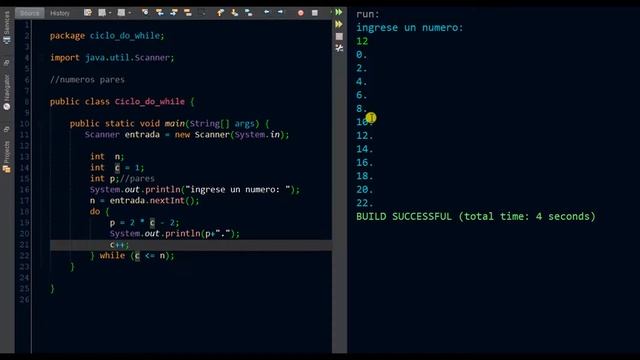Image resolution: width=640 pixels, height=360 pixels.
Task: Click Previous Bookmark toolbar icon
Action: pyautogui.click(x=220, y=13)
